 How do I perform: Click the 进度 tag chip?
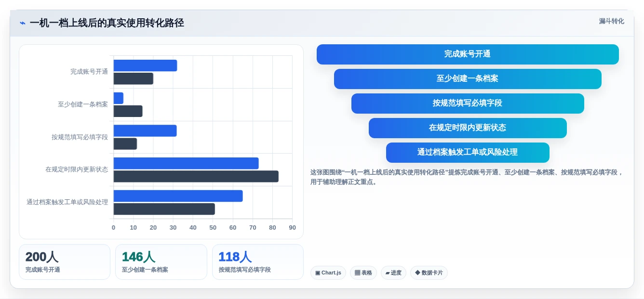[393, 273]
